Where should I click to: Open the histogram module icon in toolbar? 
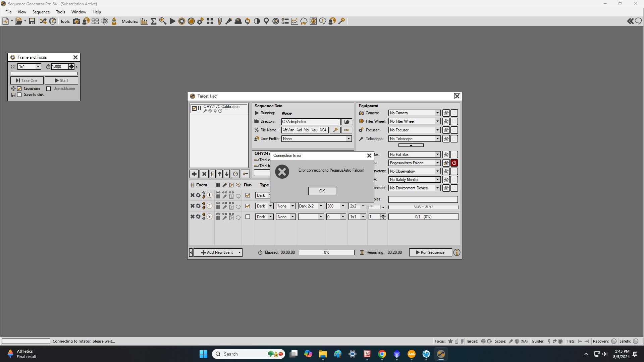pos(144,21)
